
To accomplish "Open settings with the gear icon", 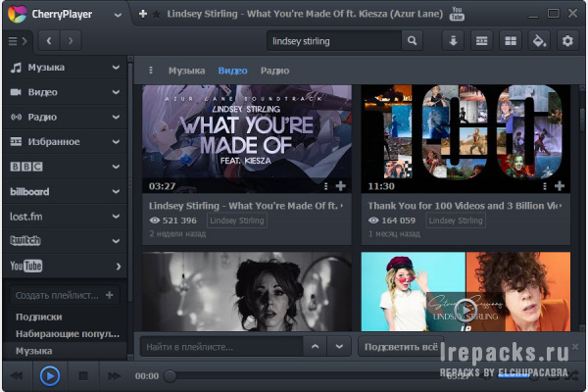I will coord(567,40).
